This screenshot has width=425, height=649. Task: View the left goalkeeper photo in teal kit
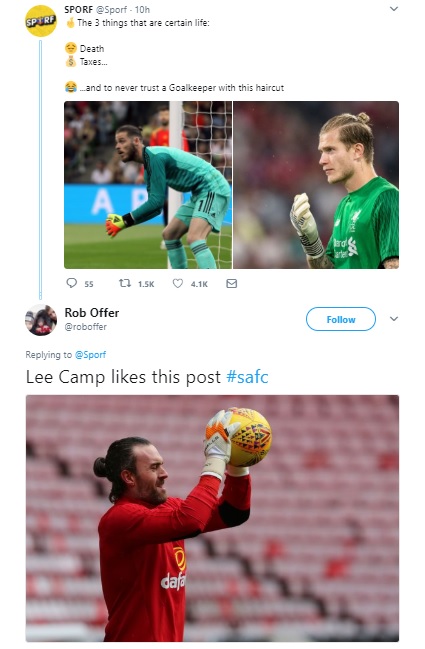coord(148,185)
